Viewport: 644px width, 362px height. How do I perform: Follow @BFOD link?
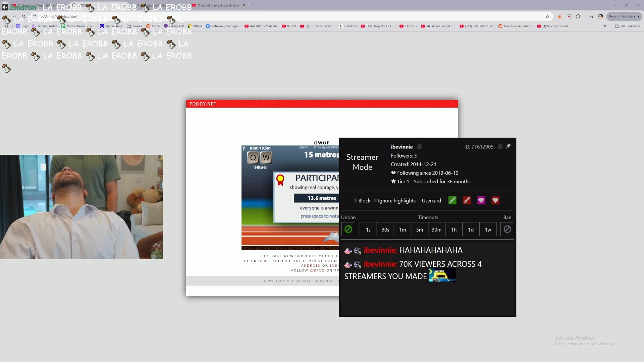(317, 270)
